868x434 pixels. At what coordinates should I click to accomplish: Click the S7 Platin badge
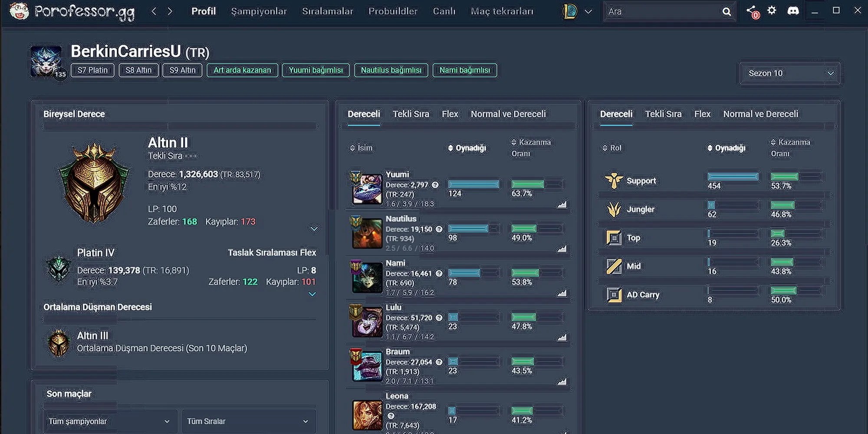click(x=92, y=70)
